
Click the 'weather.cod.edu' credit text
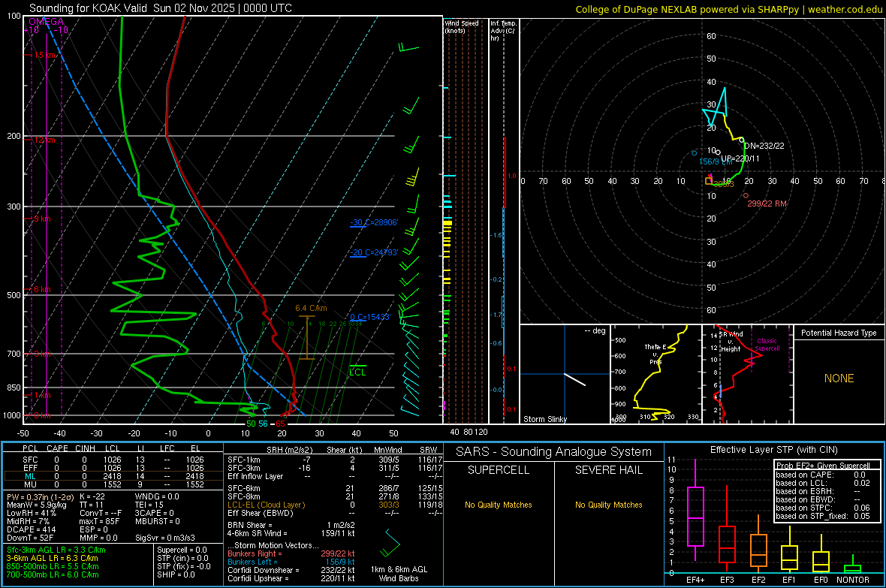845,9
